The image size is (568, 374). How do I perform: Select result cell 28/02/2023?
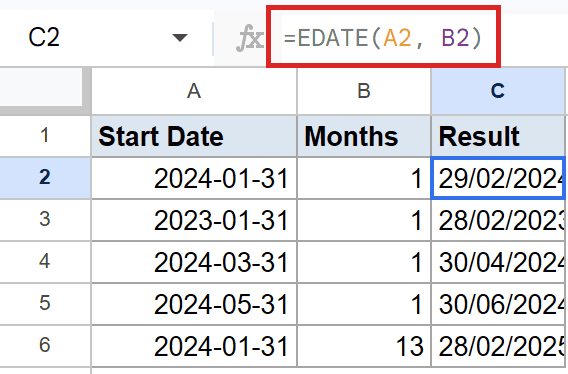498,220
